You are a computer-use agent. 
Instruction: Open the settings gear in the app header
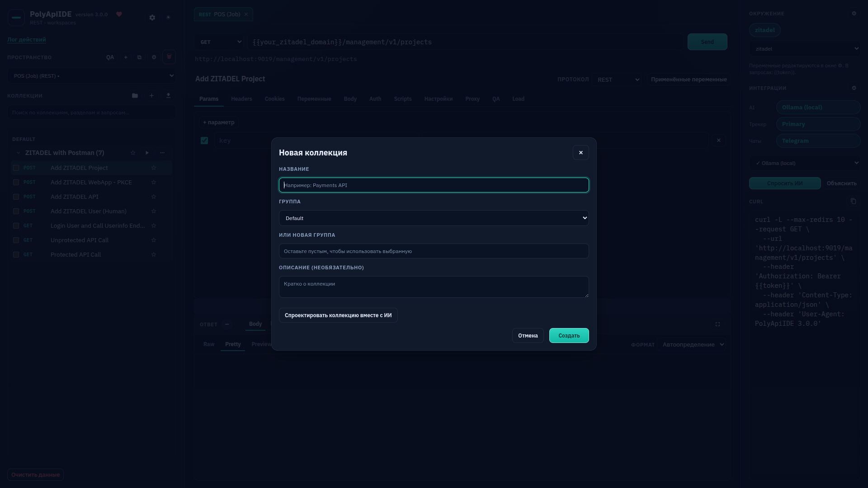click(x=152, y=18)
